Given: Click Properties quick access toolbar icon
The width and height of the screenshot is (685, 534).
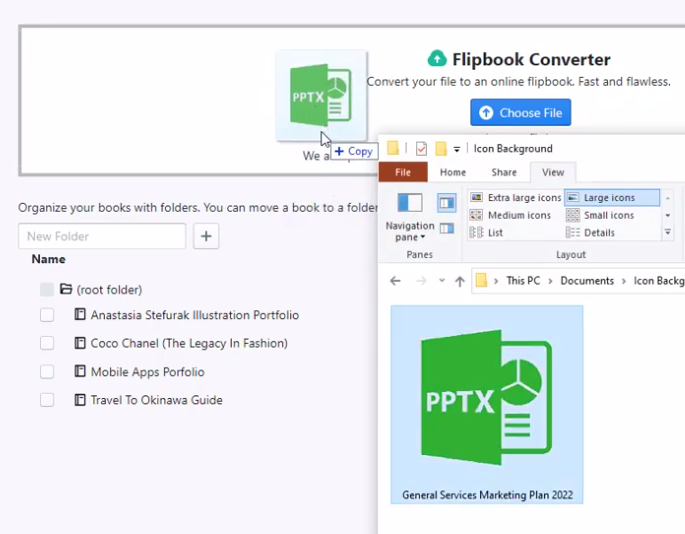Looking at the screenshot, I should (421, 149).
